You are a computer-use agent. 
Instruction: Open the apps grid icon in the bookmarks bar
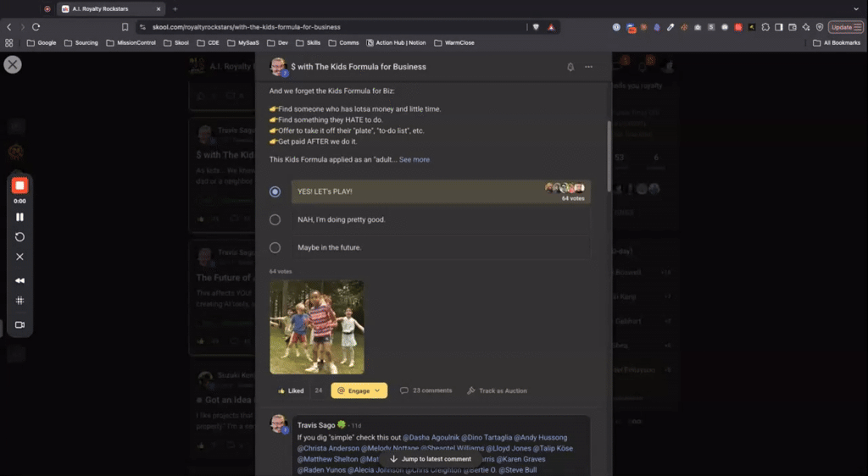(8, 43)
